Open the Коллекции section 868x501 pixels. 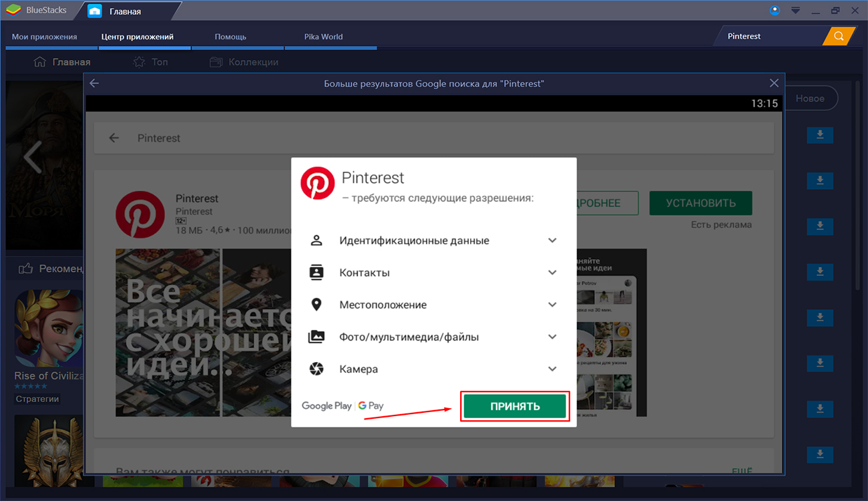244,62
